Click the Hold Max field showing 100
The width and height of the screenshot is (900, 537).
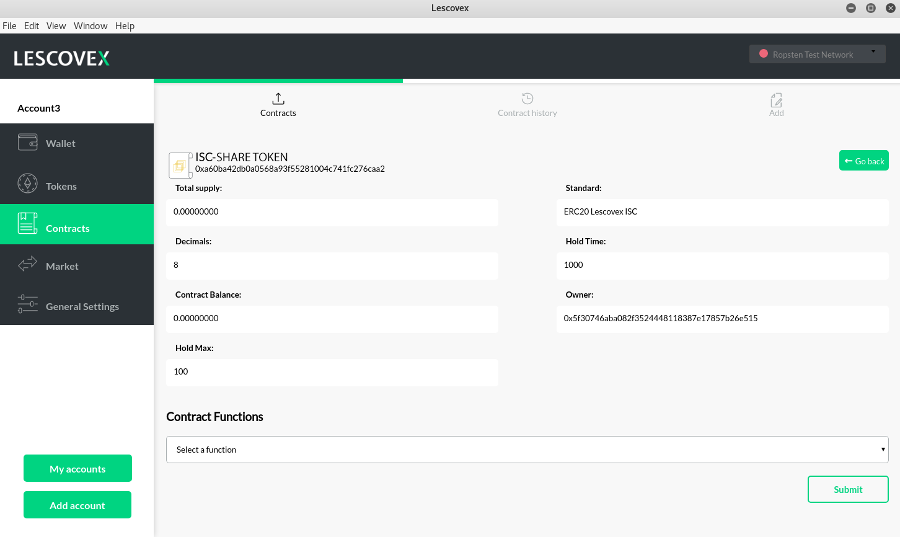pos(332,372)
